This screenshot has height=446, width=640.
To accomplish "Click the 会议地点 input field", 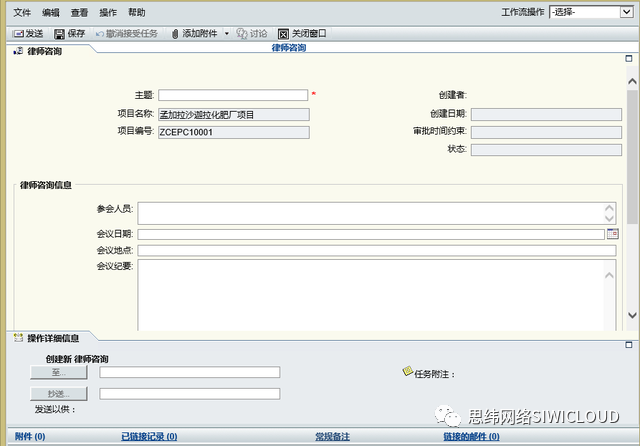I will [x=377, y=251].
